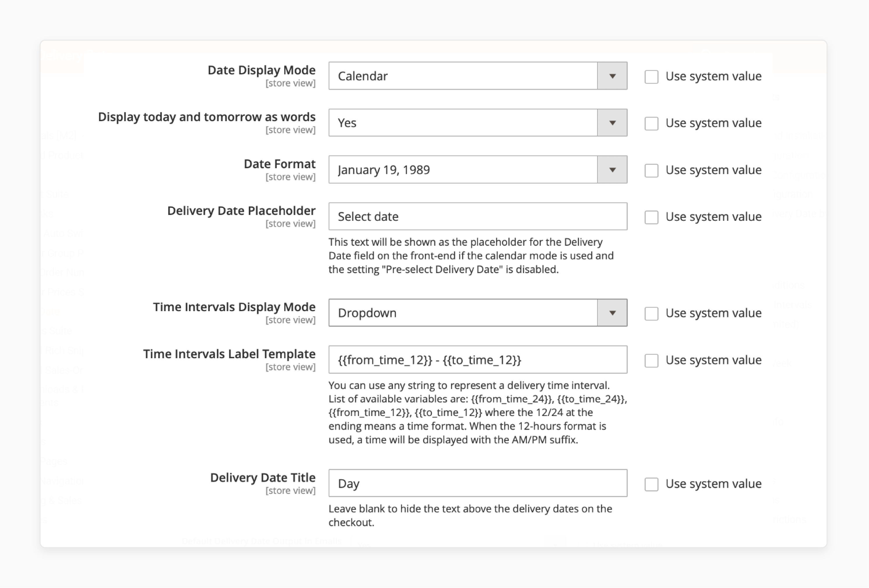This screenshot has width=869, height=588.
Task: Open the Date Format dropdown showing January 19, 1989
Action: [478, 170]
